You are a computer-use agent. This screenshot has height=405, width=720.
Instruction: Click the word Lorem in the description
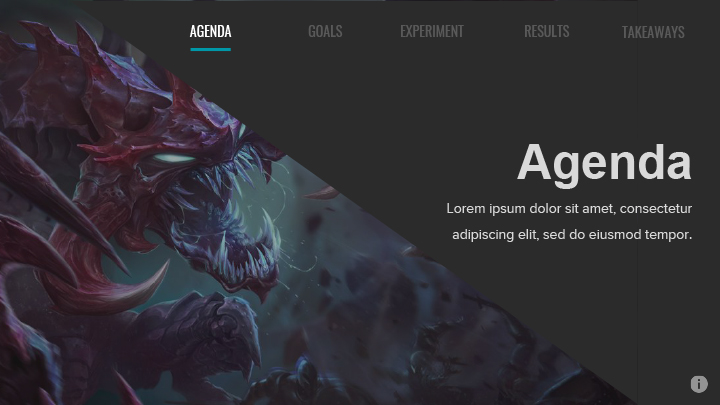click(x=466, y=208)
